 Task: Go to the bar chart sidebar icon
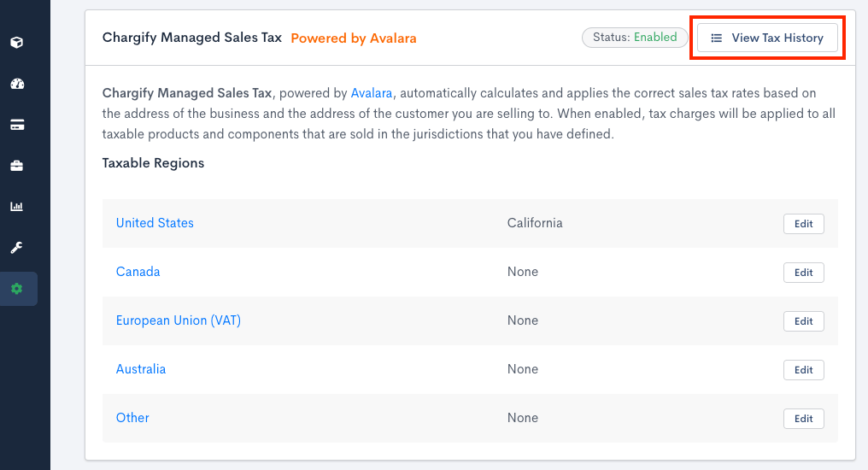(17, 207)
